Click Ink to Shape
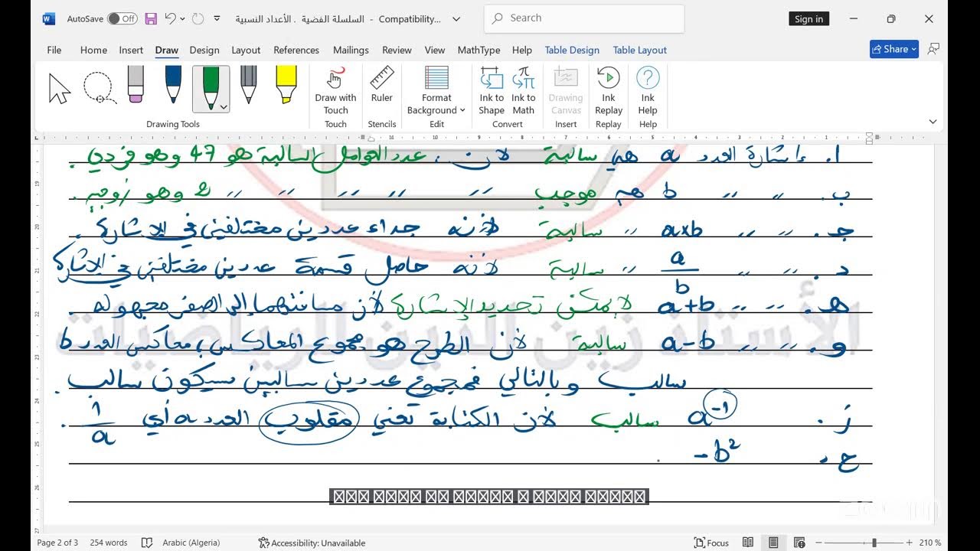Viewport: 980px width, 551px height. [x=492, y=90]
